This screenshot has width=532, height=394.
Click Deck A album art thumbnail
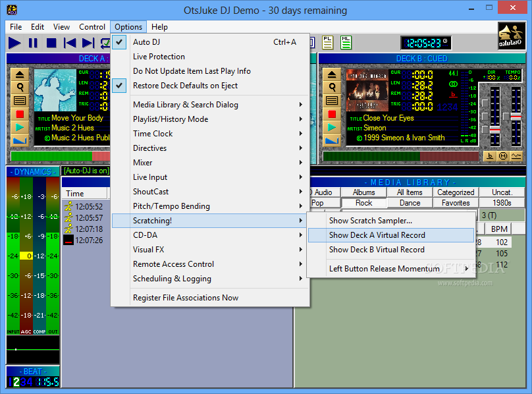tap(55, 90)
